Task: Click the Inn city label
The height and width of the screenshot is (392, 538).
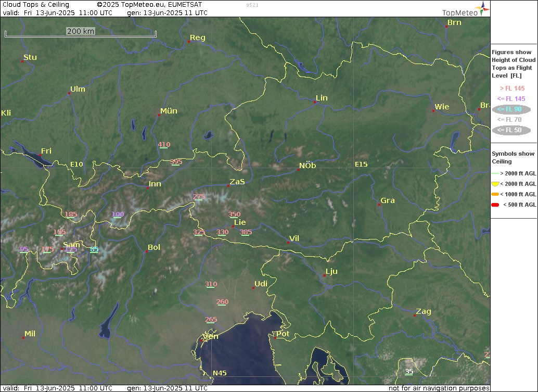Action: 155,184
